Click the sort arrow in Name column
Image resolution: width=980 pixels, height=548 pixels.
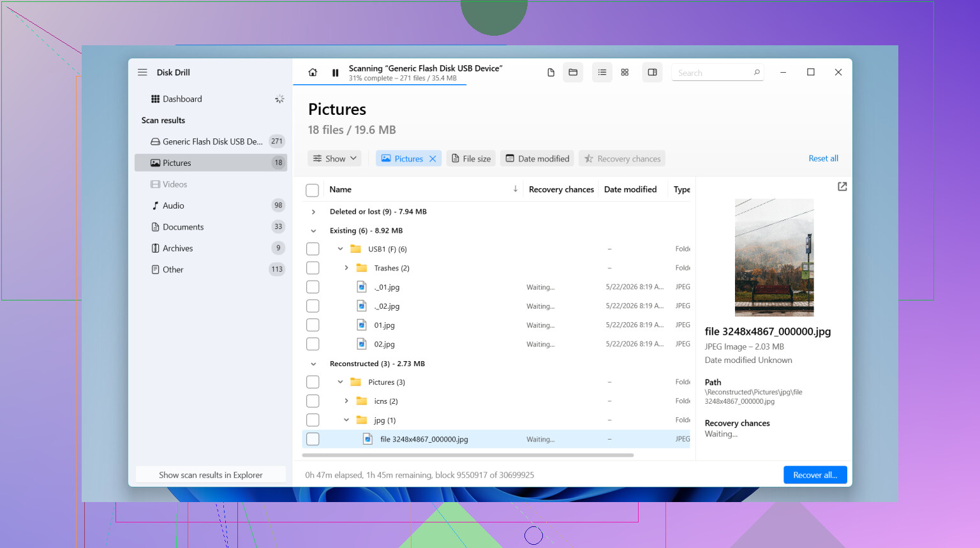[516, 189]
